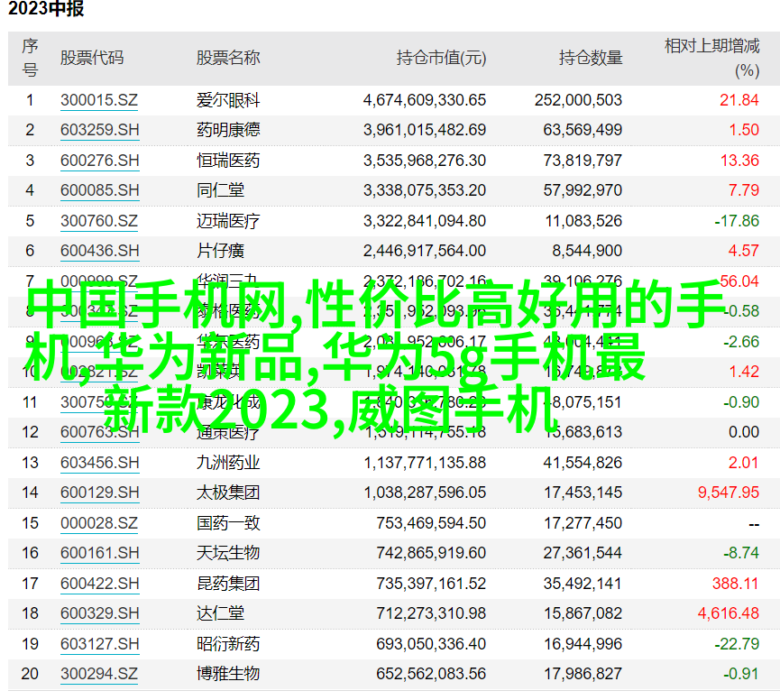Open stock code link 603456.SH

tap(99, 463)
